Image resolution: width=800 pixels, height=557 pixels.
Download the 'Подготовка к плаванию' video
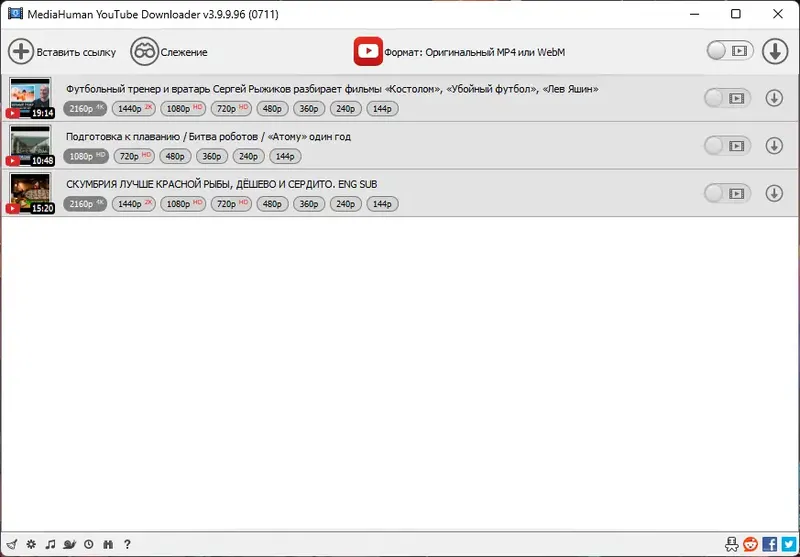(x=774, y=146)
